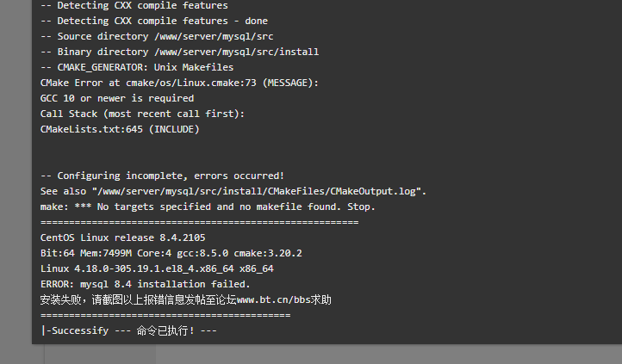622x364 pixels.
Task: Click the CMakeLists.txt:645 (INCLUDE) line
Action: 120,129
